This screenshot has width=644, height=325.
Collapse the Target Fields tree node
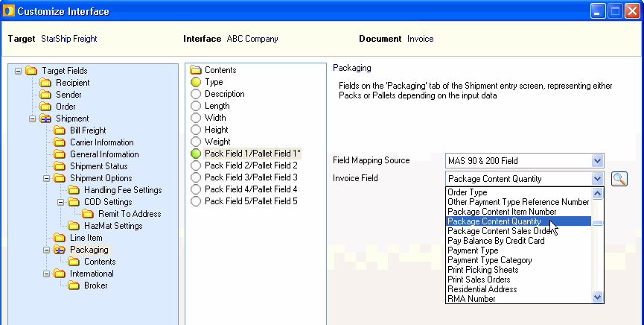(18, 71)
